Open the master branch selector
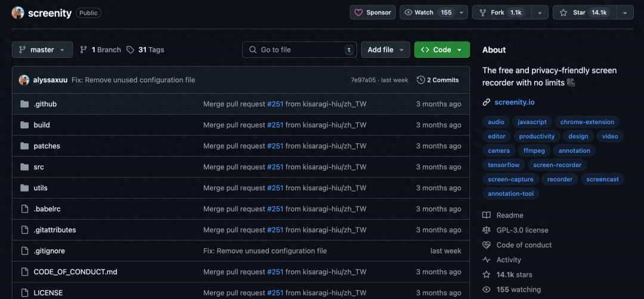644x299 pixels. [x=42, y=50]
